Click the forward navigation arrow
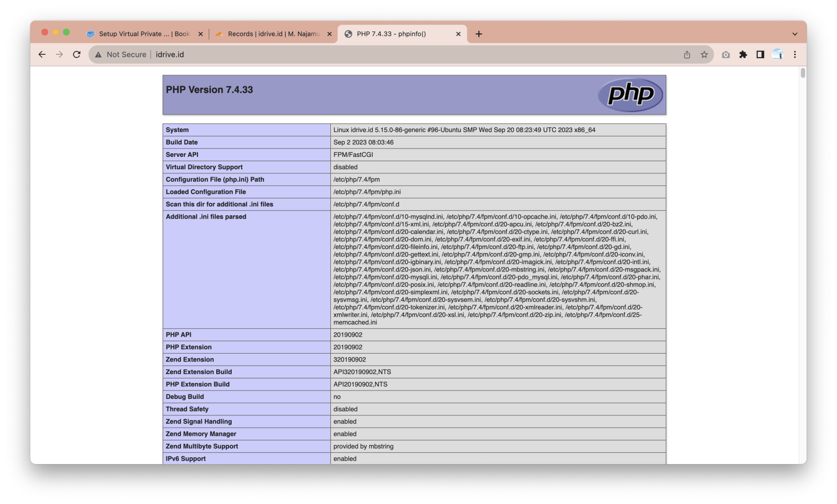 (x=59, y=54)
